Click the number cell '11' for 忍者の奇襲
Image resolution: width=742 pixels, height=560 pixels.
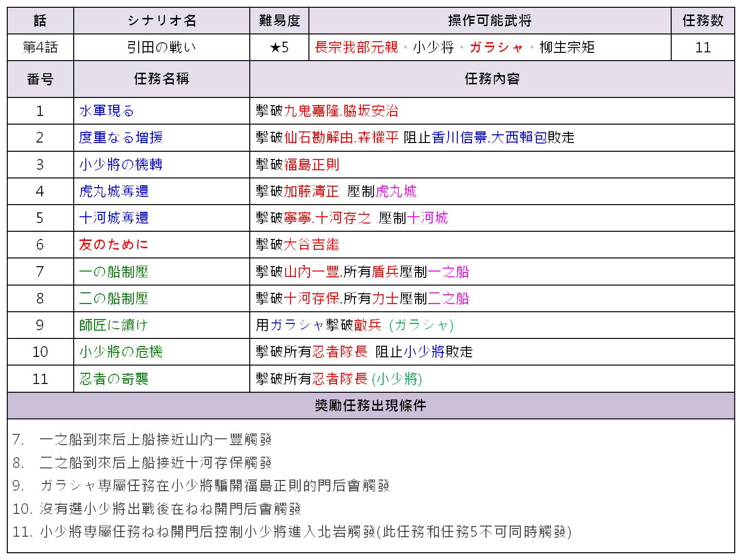(x=40, y=379)
